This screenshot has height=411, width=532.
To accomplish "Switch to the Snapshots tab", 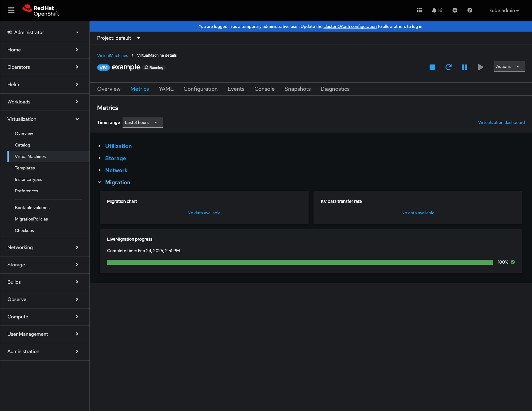I will tap(297, 89).
